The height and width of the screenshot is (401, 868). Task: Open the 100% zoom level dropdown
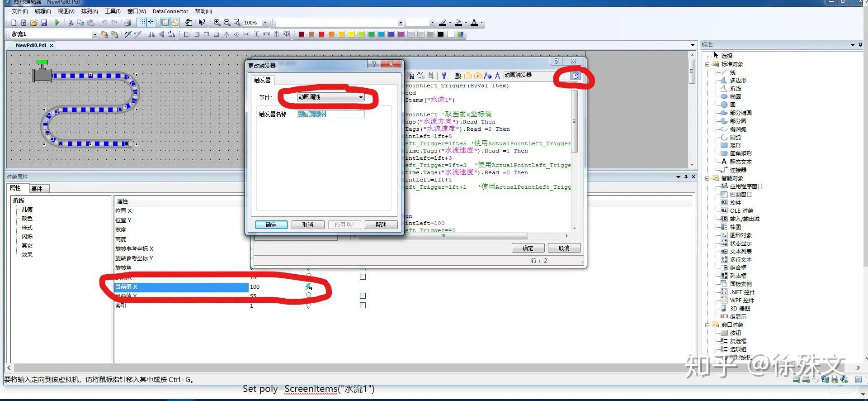[265, 23]
